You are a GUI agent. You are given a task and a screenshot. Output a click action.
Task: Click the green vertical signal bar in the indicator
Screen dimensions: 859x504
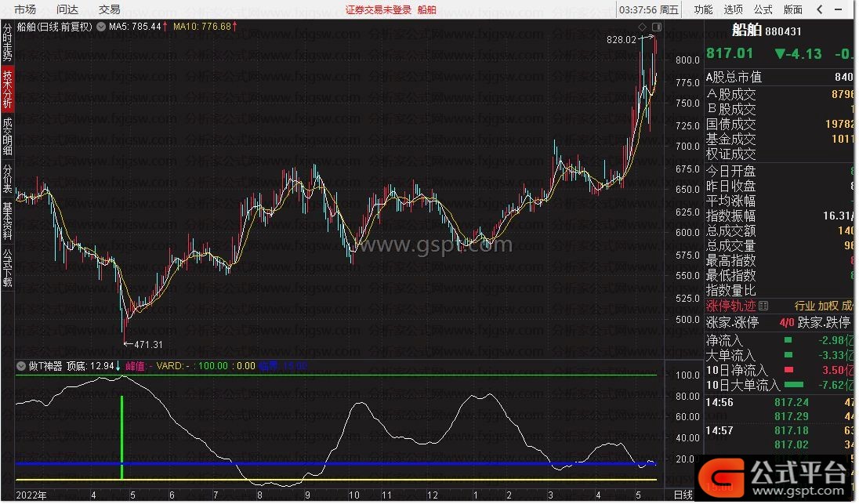(x=121, y=437)
